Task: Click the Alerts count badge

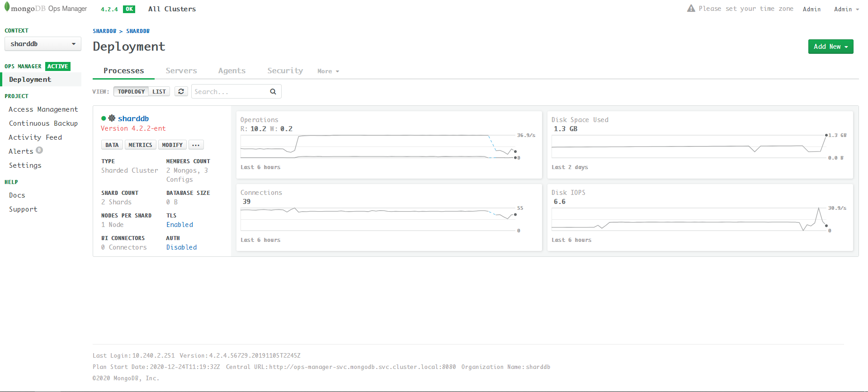Action: 39,150
